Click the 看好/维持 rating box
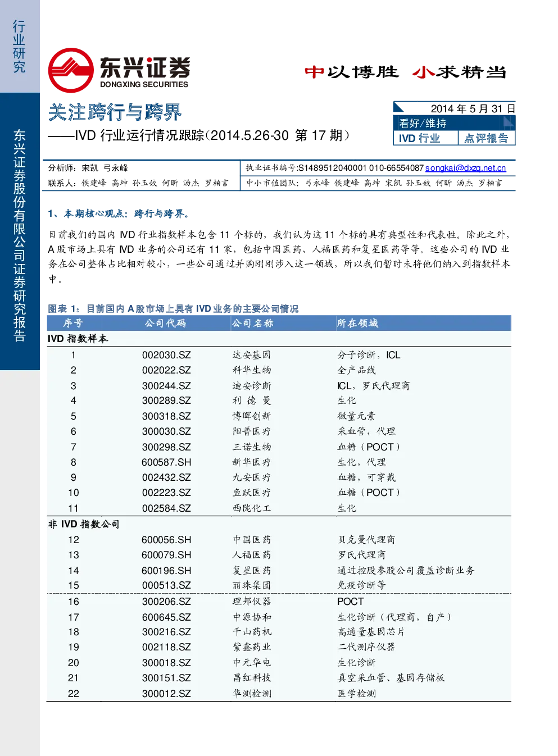Image resolution: width=558 pixels, height=756 pixels. pyautogui.click(x=453, y=123)
